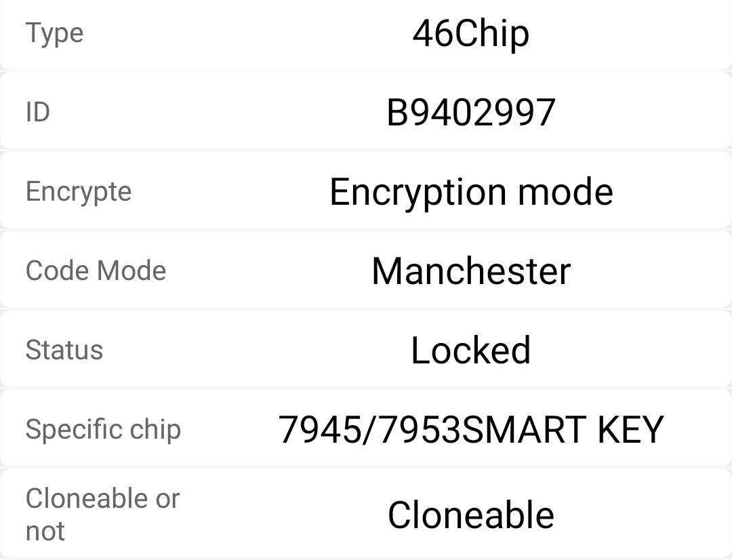Viewport: 732px width, 560px height.
Task: Click the Encrypte row card
Action: (x=366, y=190)
